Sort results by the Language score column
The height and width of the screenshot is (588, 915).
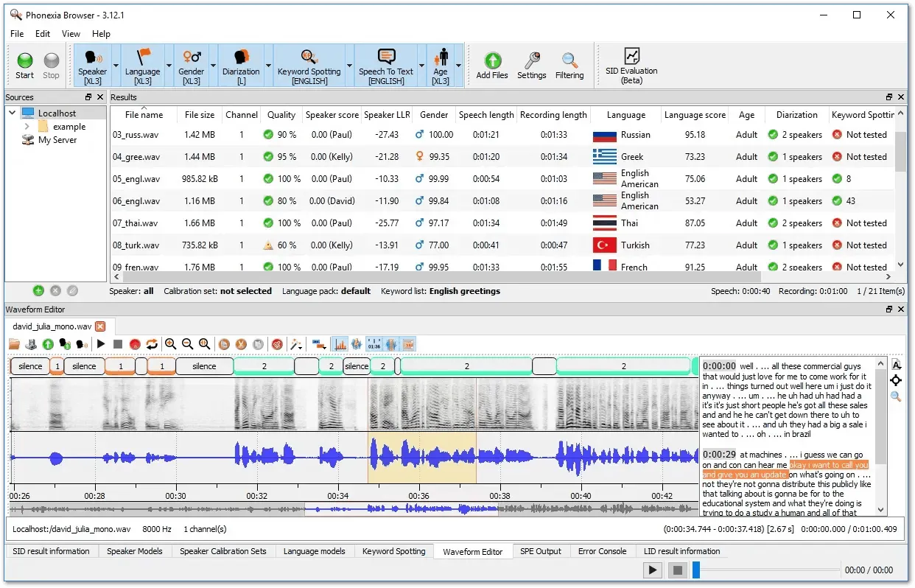tap(694, 115)
